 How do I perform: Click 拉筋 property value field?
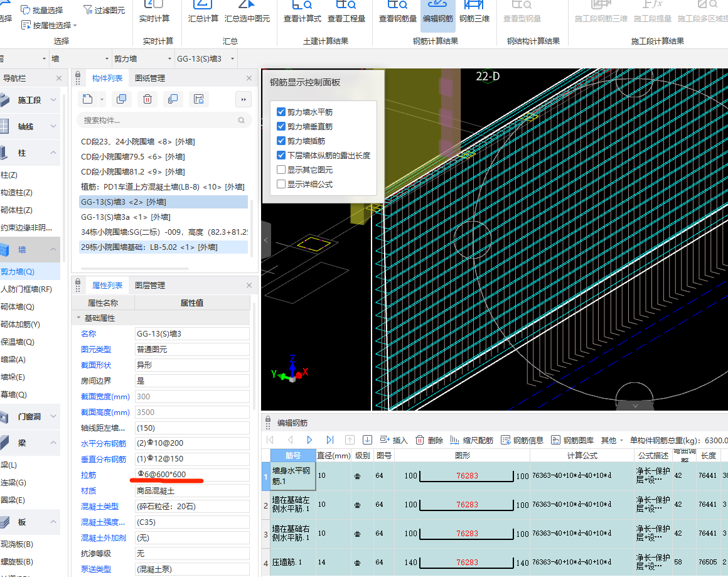[192, 474]
